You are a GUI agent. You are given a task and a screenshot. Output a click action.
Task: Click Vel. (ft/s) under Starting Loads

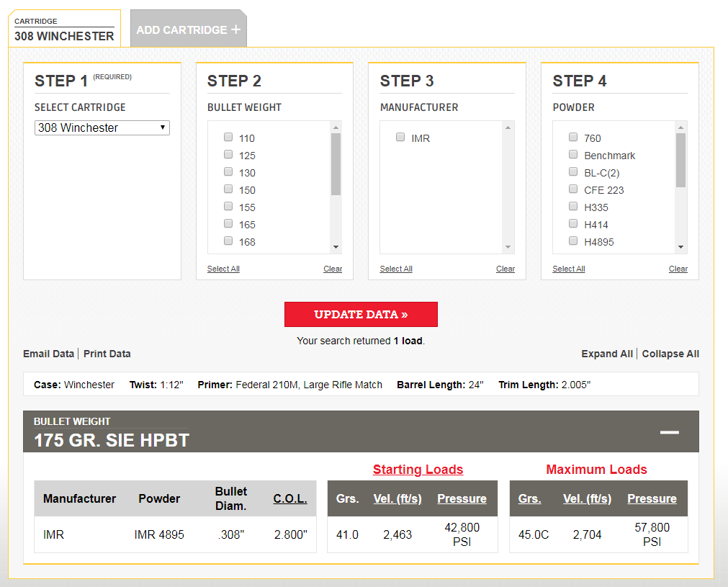coord(397,498)
